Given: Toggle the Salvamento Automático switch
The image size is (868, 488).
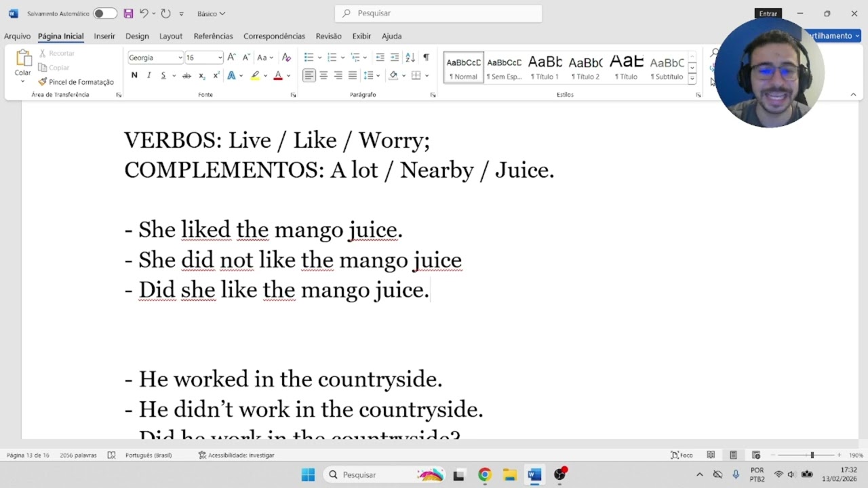Looking at the screenshot, I should click(x=104, y=14).
